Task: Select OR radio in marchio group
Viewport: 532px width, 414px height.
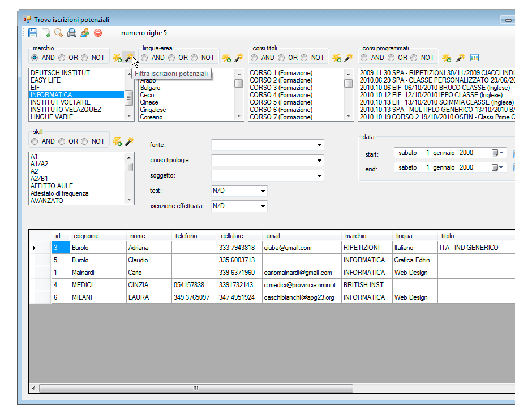Action: point(62,58)
